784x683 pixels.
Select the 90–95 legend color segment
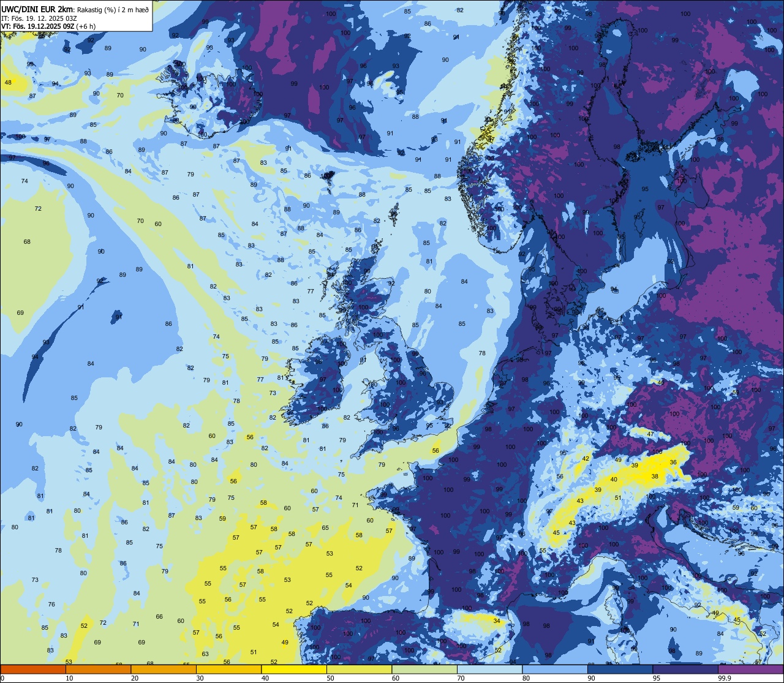pos(620,669)
